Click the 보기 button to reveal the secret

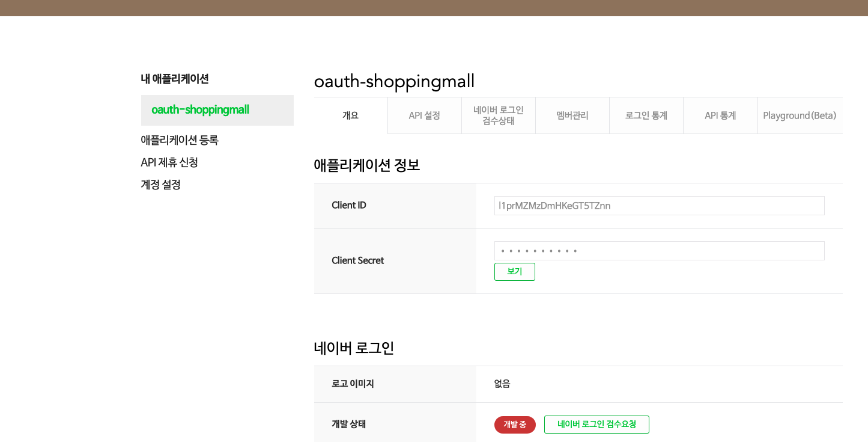coord(515,272)
